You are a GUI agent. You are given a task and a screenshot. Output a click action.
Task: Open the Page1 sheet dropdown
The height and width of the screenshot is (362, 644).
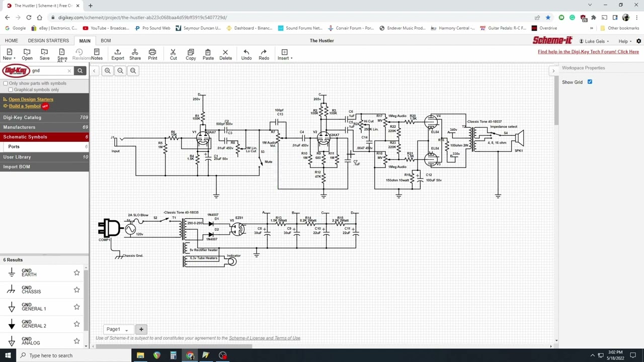(x=117, y=329)
